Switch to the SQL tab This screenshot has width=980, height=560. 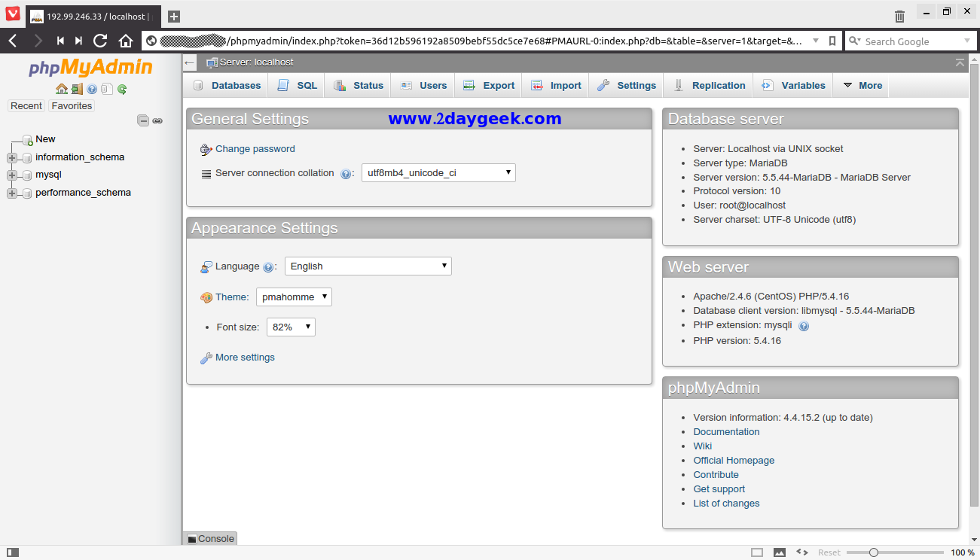click(x=297, y=85)
